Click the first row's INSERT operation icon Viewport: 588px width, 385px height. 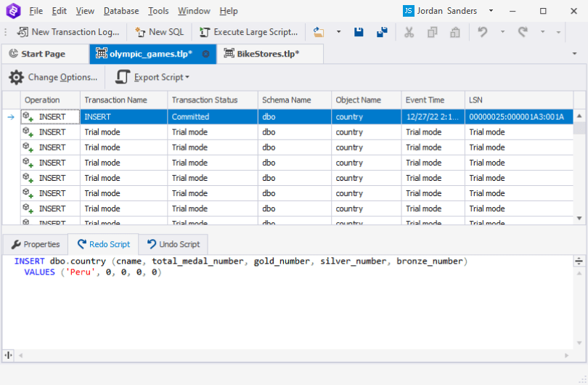coord(28,117)
